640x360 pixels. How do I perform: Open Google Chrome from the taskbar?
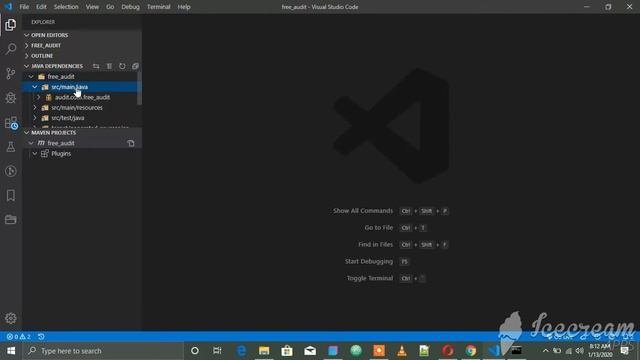(x=471, y=351)
